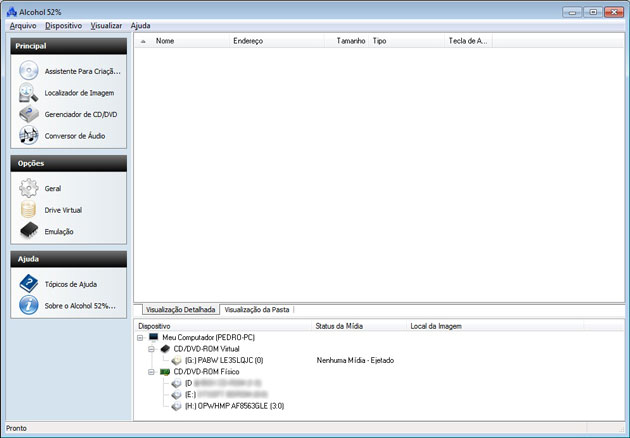Screen dimensions: 630x438
Task: Click the D: physical drive icon
Action: pyautogui.click(x=176, y=383)
